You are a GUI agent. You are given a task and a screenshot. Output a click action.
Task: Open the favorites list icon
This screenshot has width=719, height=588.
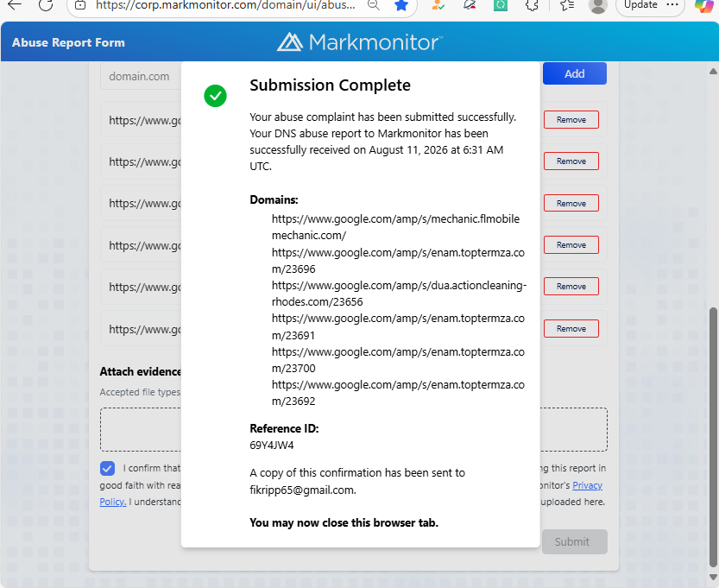click(567, 5)
